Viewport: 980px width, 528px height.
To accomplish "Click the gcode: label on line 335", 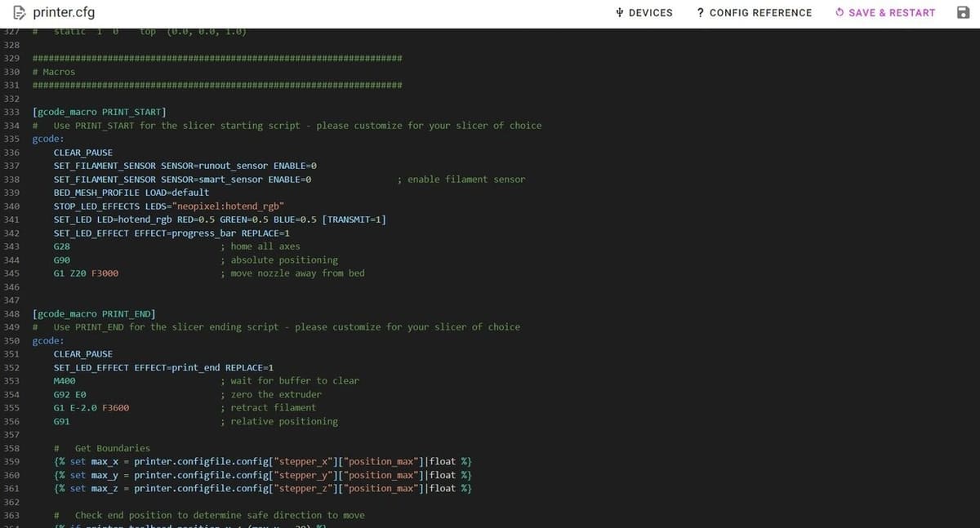I will (48, 139).
